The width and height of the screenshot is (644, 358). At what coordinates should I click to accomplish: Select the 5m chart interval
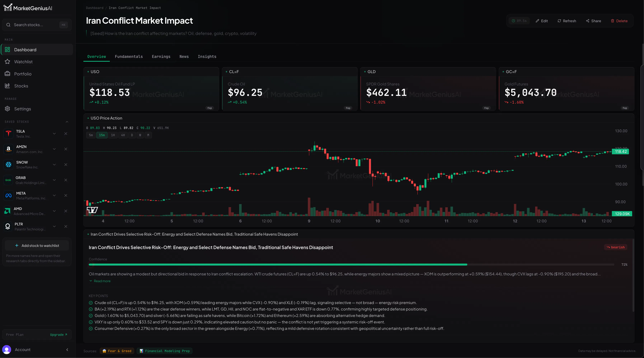tap(91, 135)
